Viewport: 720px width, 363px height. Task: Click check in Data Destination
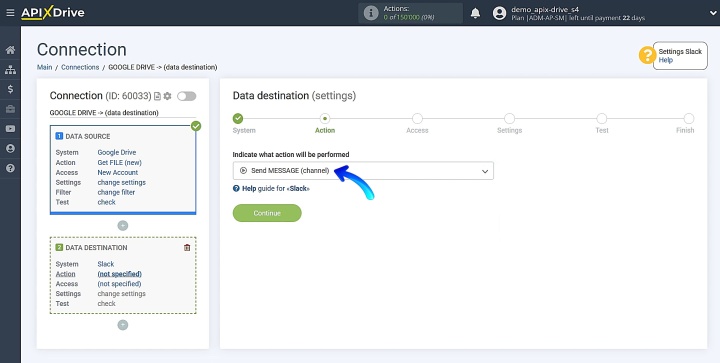pos(107,303)
